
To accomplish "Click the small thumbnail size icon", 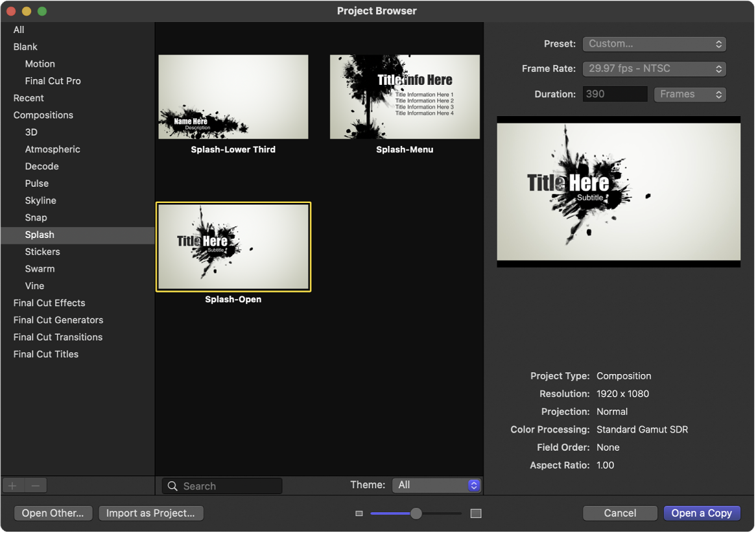I will [x=359, y=513].
